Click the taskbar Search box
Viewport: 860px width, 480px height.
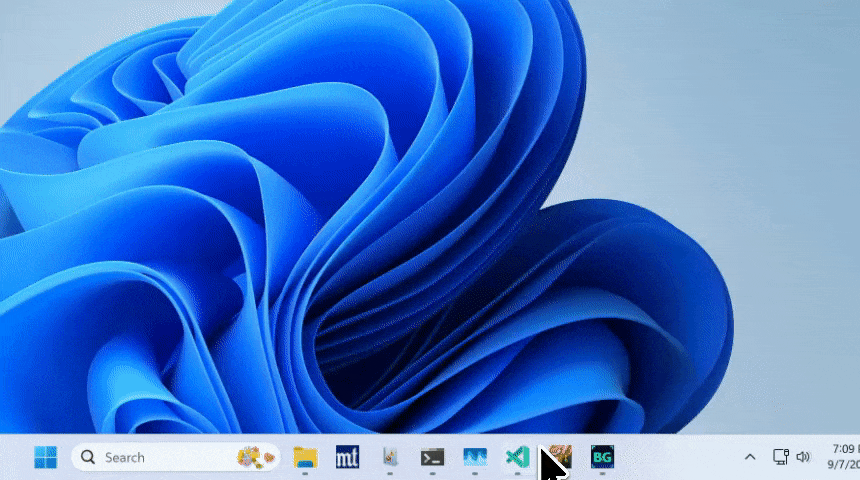click(176, 457)
